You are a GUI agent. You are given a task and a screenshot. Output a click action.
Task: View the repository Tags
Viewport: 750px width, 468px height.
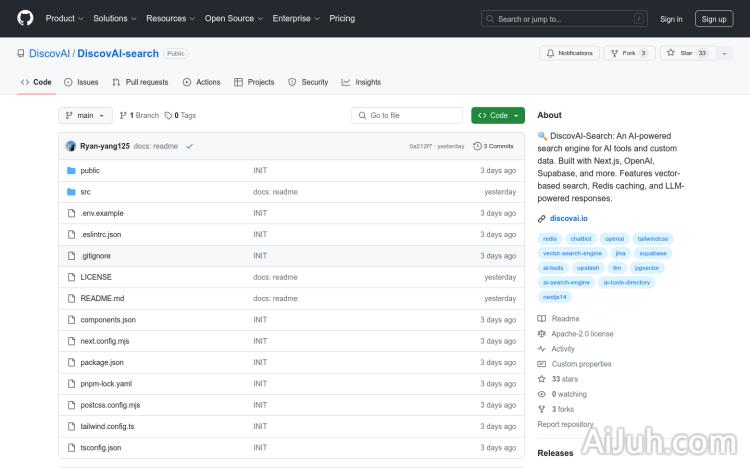point(180,115)
